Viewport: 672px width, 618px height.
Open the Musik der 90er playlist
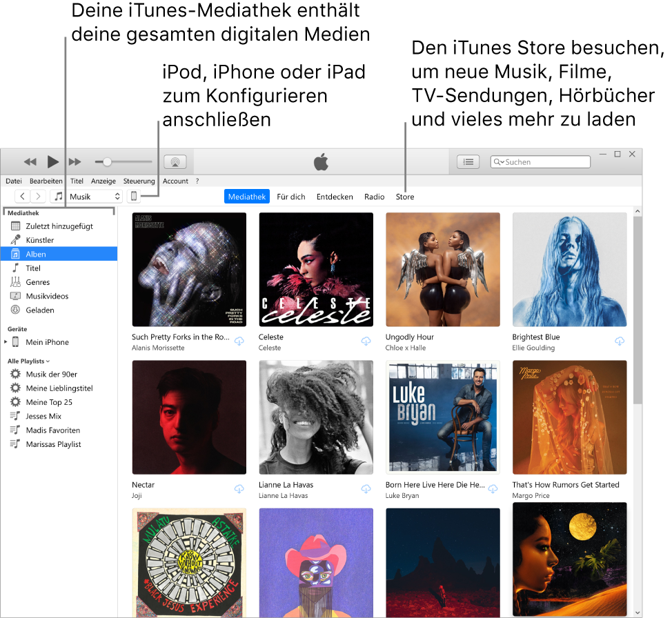[59, 374]
